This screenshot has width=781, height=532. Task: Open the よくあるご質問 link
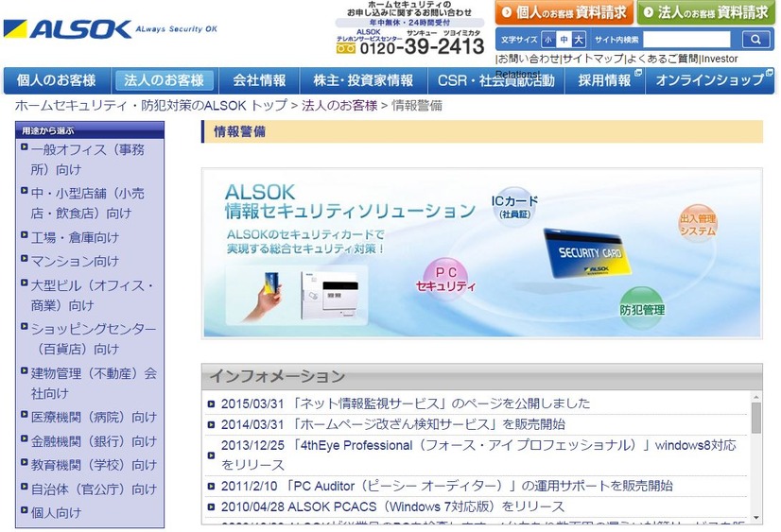pyautogui.click(x=662, y=59)
